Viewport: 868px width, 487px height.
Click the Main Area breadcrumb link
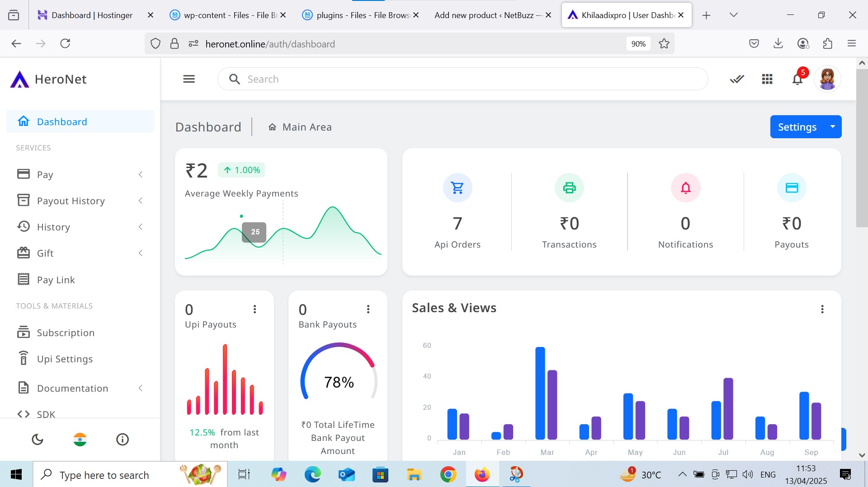[307, 127]
